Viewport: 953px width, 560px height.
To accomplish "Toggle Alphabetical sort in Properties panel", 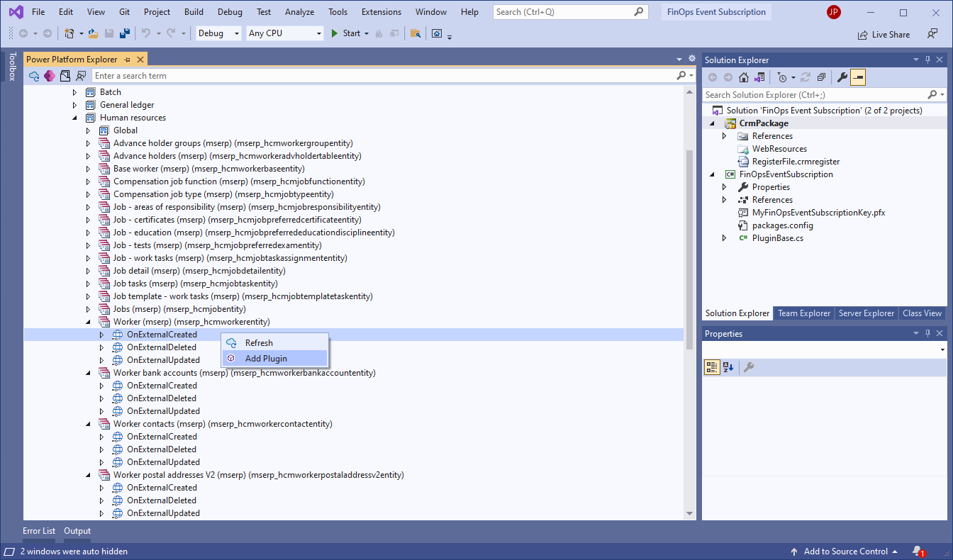I will (728, 366).
